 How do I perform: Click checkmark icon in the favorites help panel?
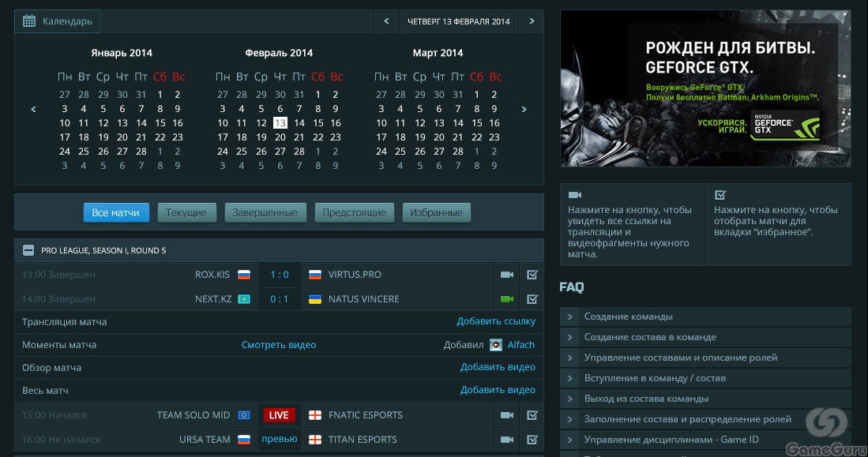point(720,195)
